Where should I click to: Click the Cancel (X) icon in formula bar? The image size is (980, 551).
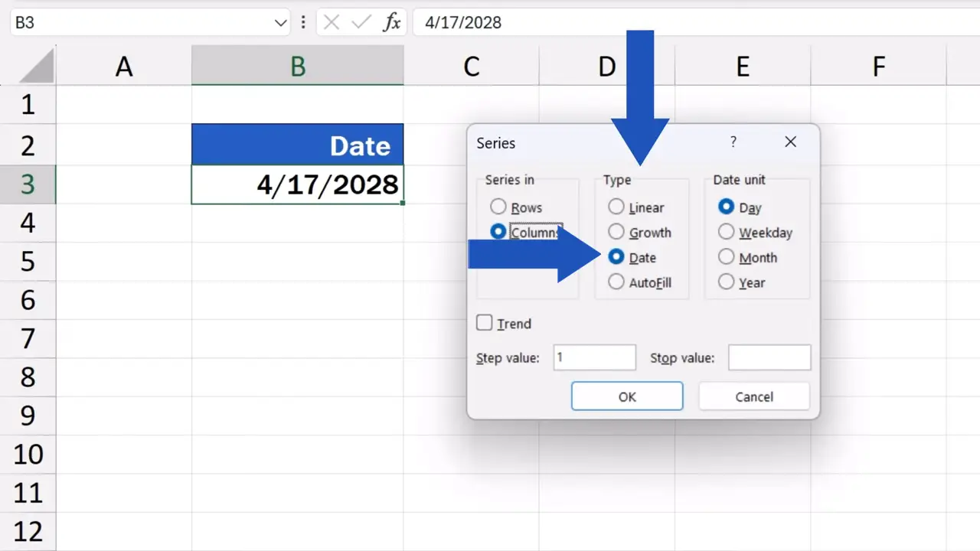(x=332, y=22)
